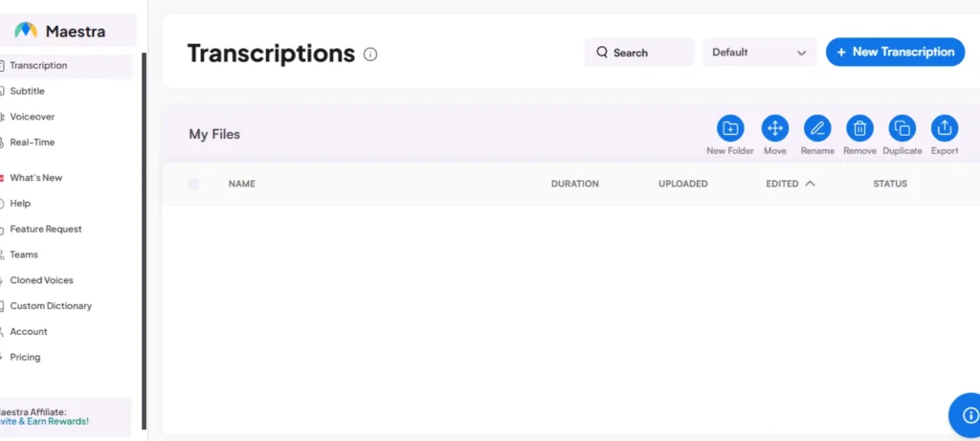Click the New Transcription button

[x=895, y=53]
